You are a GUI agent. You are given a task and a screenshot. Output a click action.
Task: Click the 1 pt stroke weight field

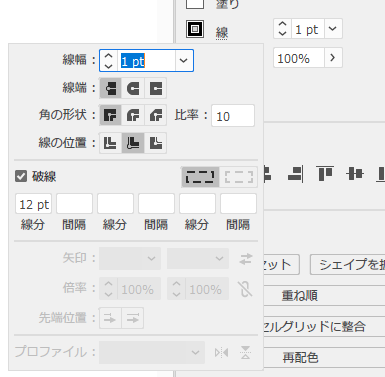[x=146, y=61]
